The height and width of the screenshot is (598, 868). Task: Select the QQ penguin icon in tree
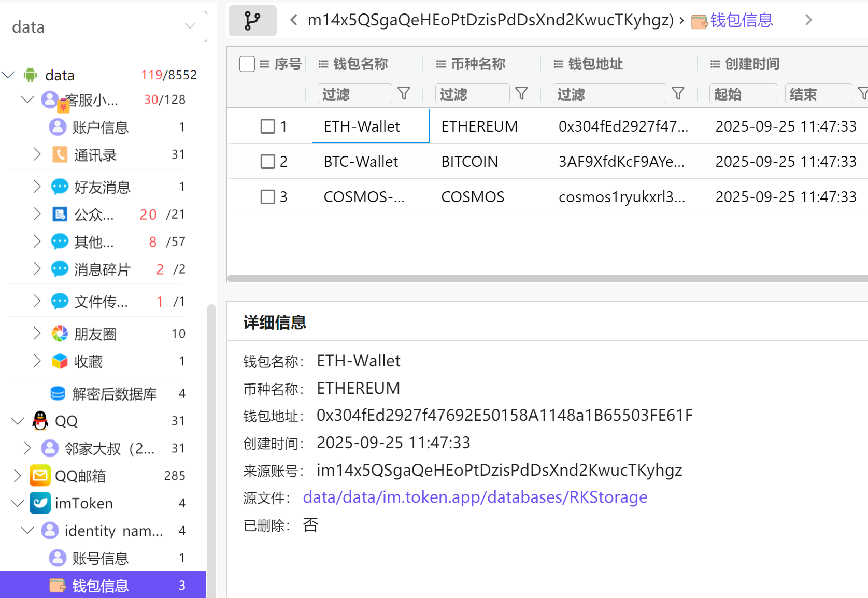[x=40, y=421]
